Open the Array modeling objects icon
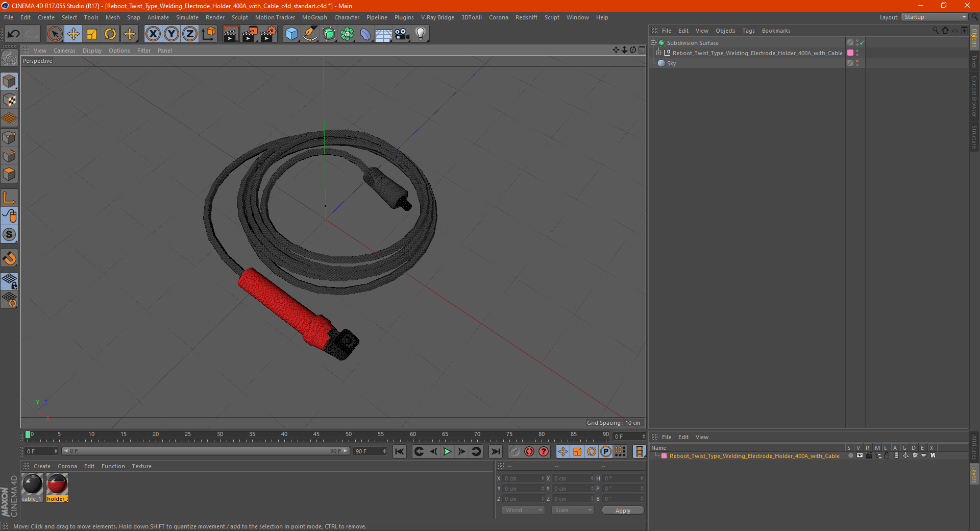Image resolution: width=980 pixels, height=531 pixels. 347,34
